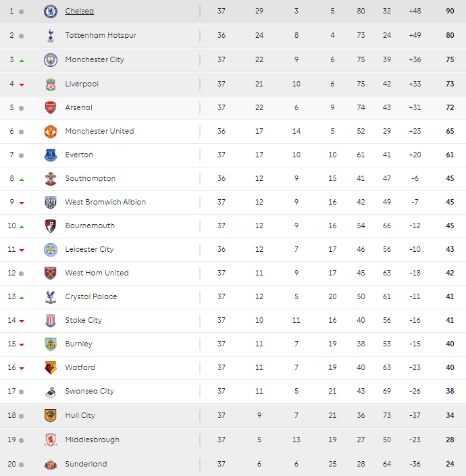Screen dimensions: 466x476
Task: Click the Chelsea club crest
Action: (x=51, y=11)
